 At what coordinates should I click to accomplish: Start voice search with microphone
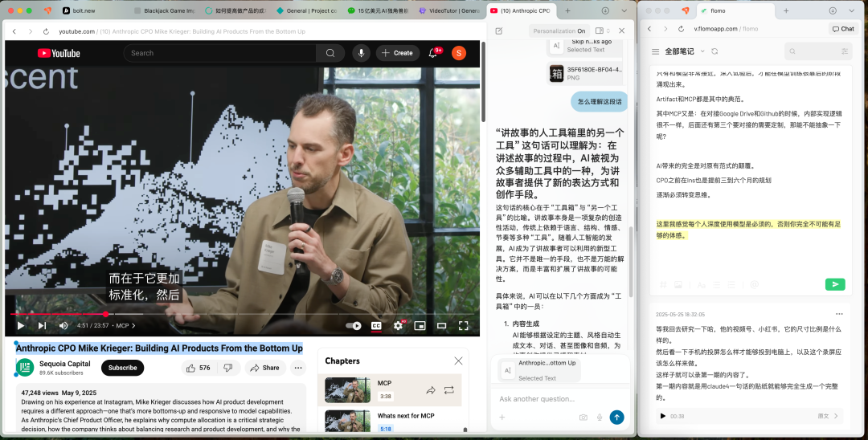pos(361,53)
